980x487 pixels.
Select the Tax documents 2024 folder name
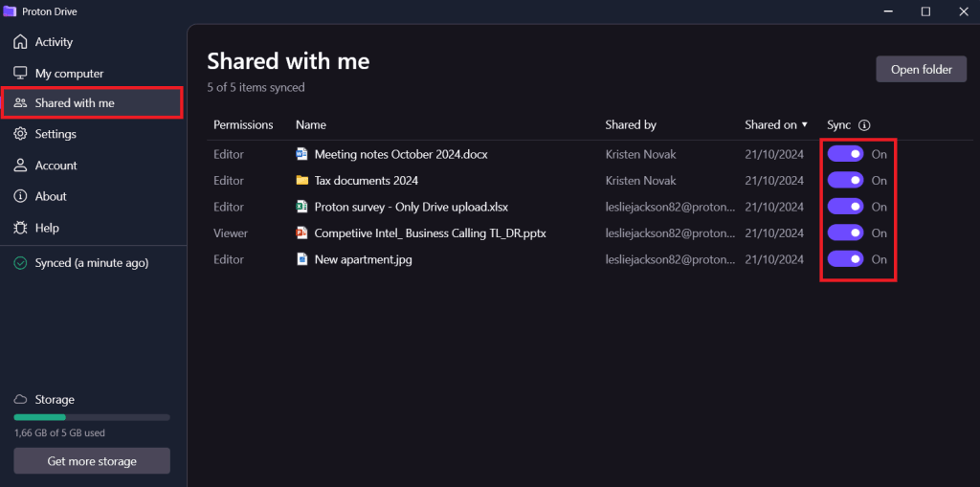click(367, 181)
